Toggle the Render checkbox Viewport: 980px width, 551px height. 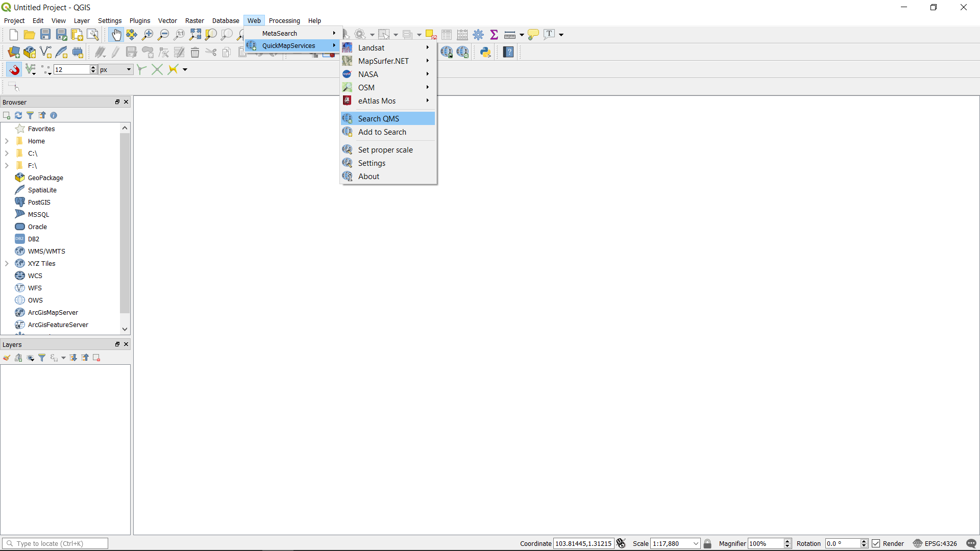tap(876, 543)
